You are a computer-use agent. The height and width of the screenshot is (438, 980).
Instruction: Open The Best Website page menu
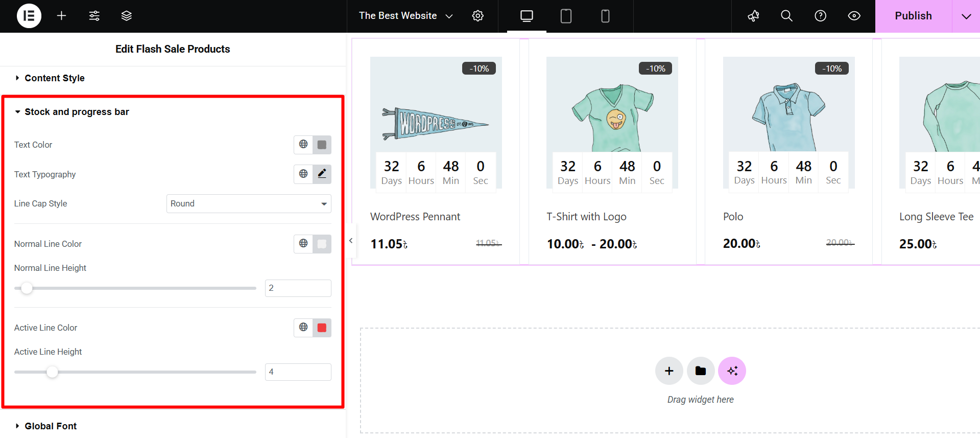[405, 16]
